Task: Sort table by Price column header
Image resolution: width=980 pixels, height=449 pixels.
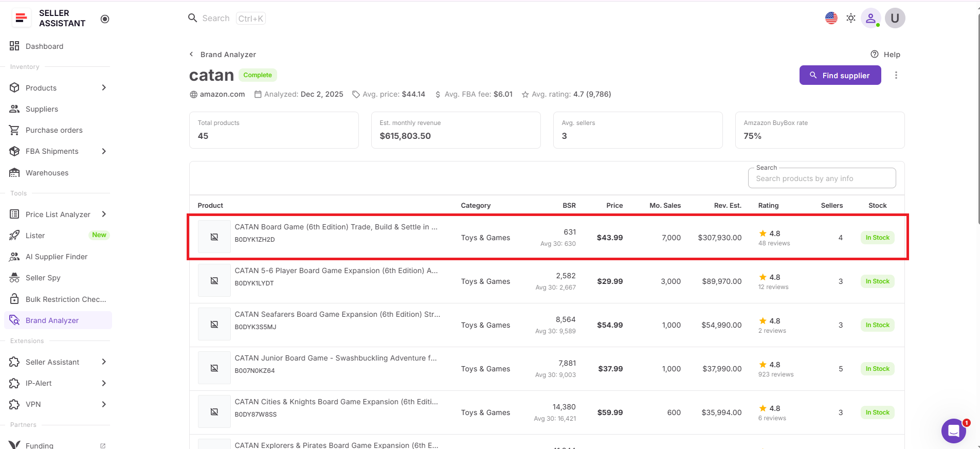Action: (x=614, y=205)
